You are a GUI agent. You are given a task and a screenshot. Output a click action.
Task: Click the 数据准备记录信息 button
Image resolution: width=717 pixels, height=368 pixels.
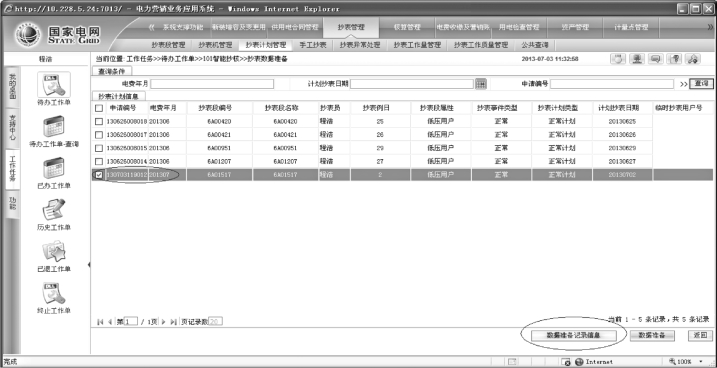point(574,335)
